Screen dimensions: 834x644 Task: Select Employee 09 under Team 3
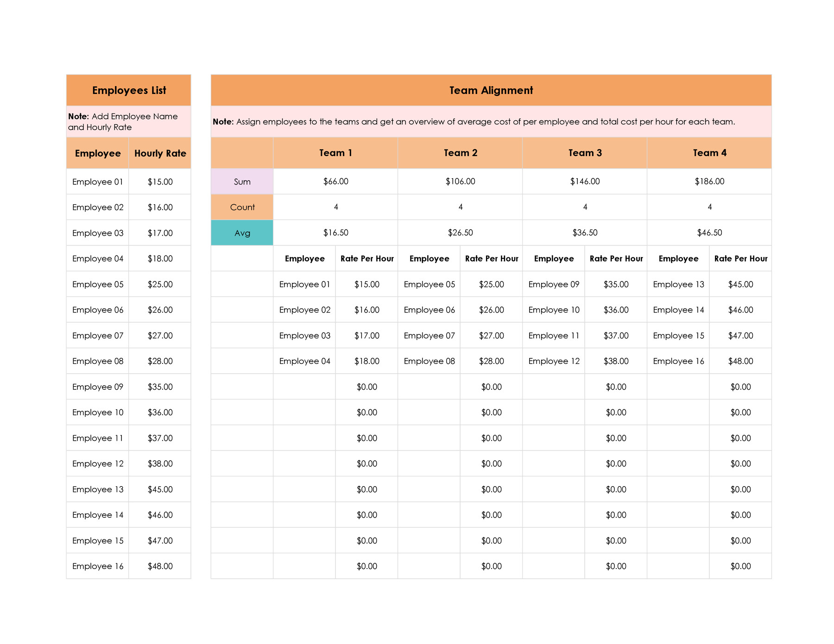[554, 284]
